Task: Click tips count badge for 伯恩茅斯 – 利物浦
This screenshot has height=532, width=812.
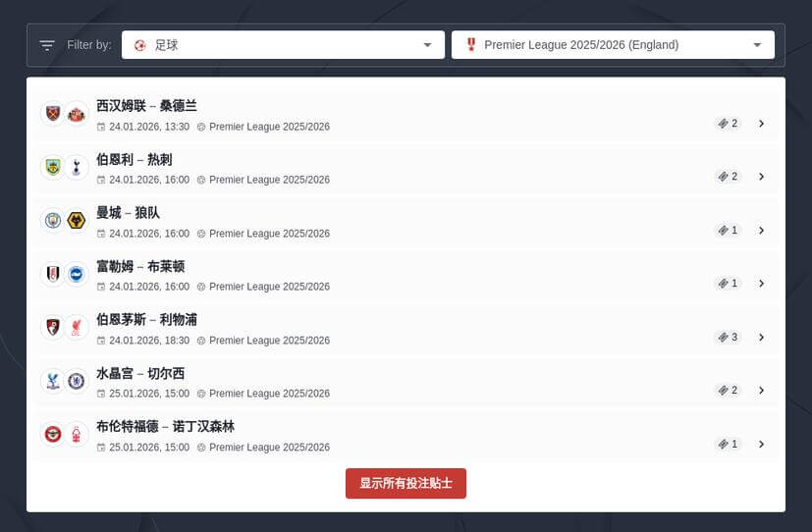Action: tap(728, 338)
